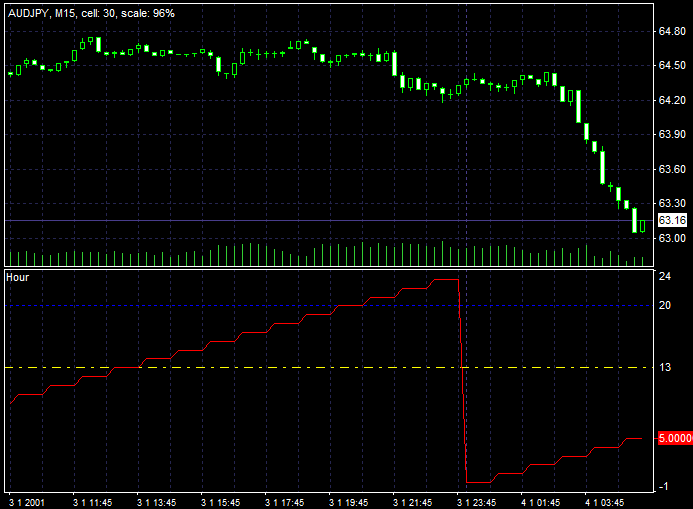This screenshot has height=509, width=693.
Task: Click the Hour indicator label
Action: pyautogui.click(x=18, y=277)
